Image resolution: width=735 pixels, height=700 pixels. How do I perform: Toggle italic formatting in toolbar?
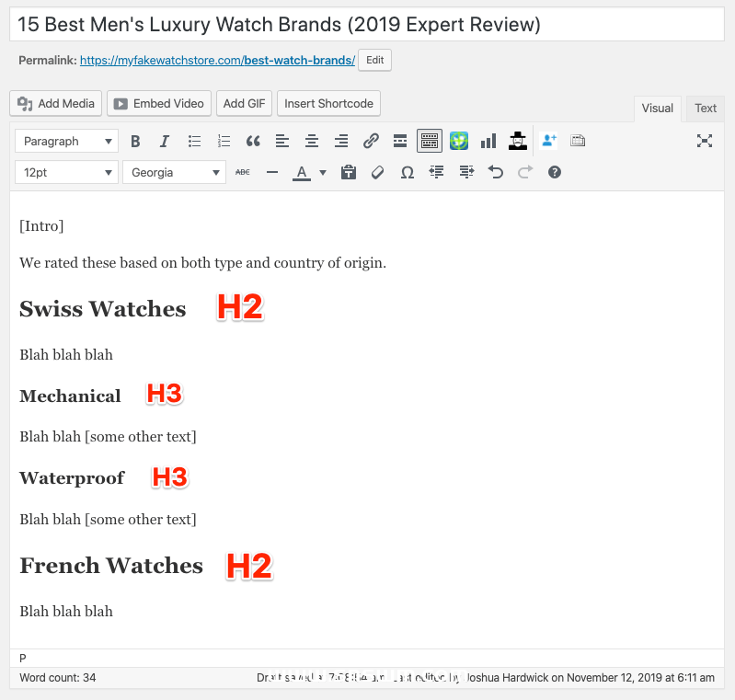(165, 141)
